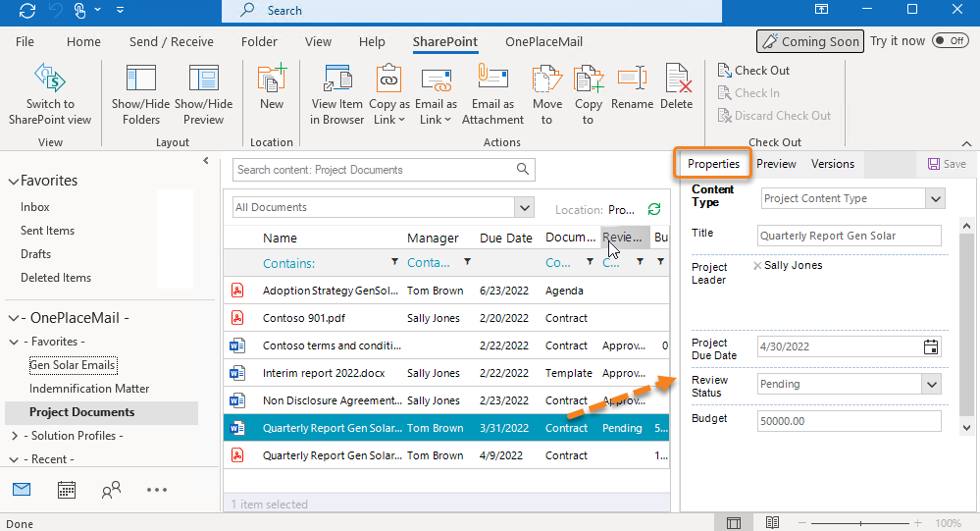Expand the Review Status dropdown
This screenshot has width=980, height=531.
(x=932, y=384)
